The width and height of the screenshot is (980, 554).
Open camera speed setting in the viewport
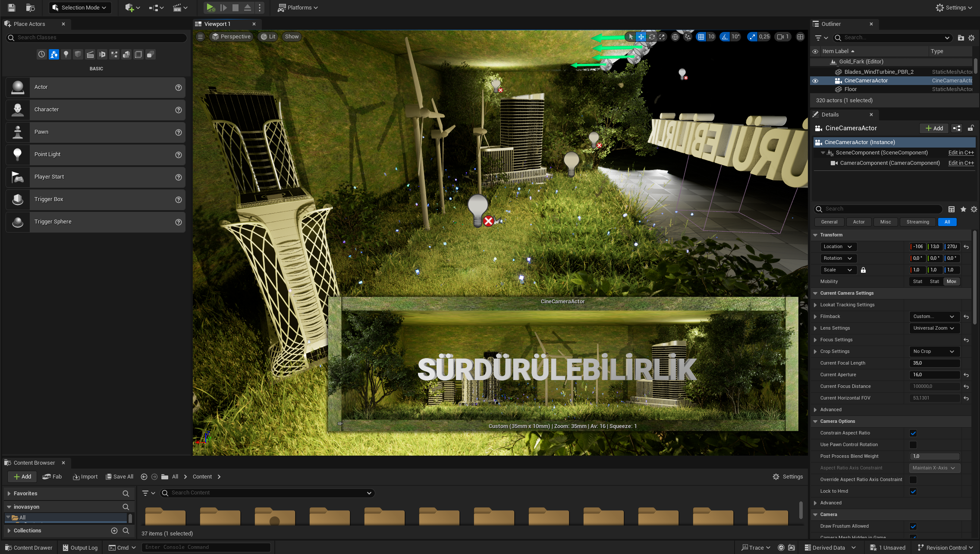783,37
